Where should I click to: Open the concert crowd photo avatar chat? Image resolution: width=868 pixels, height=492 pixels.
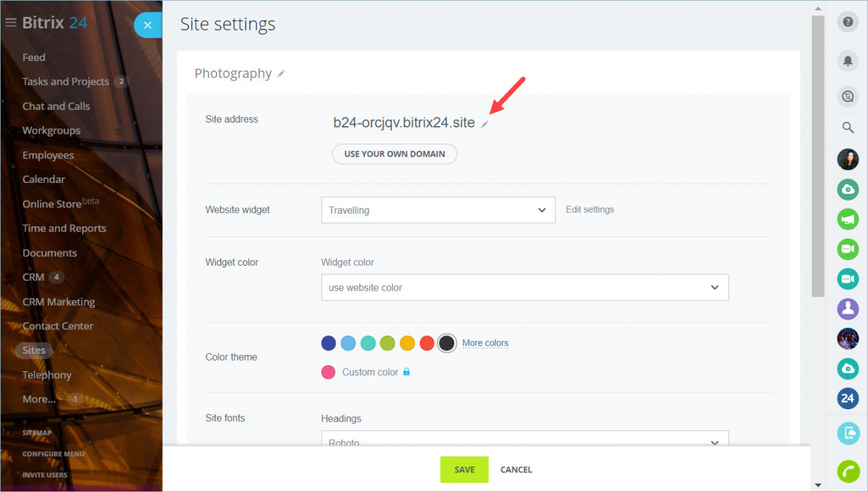pos(848,339)
